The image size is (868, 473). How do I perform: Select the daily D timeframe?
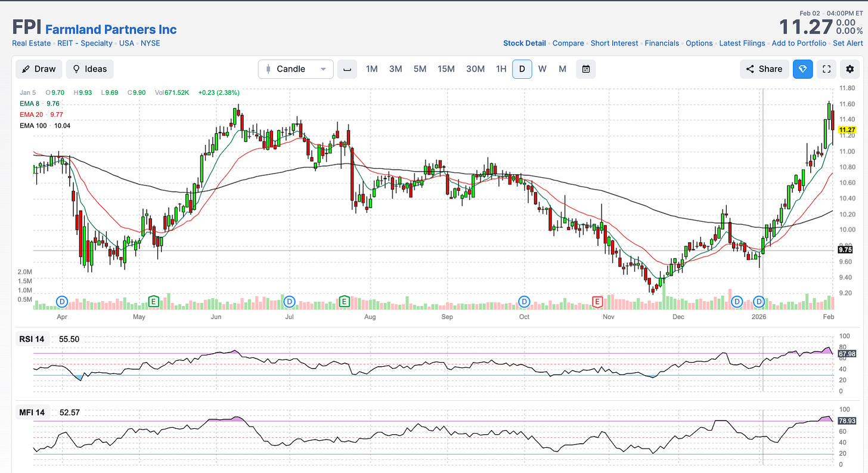click(522, 69)
